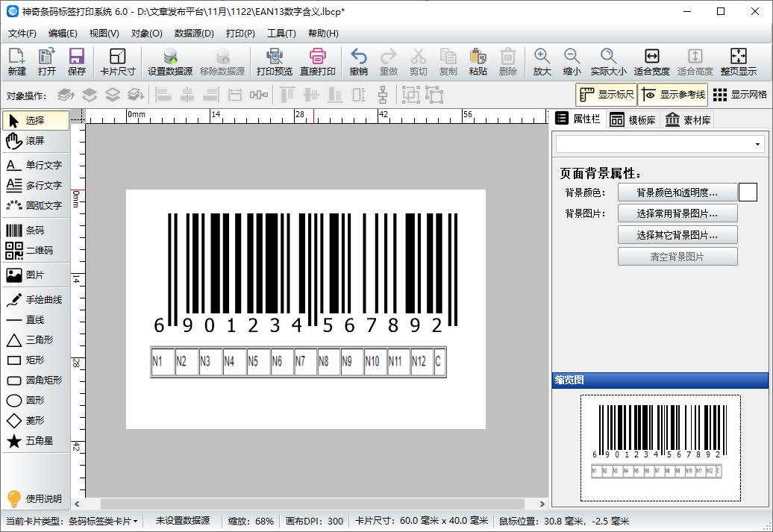Open 使用说明 lightbulb help
The width and height of the screenshot is (773, 532).
coord(36,498)
